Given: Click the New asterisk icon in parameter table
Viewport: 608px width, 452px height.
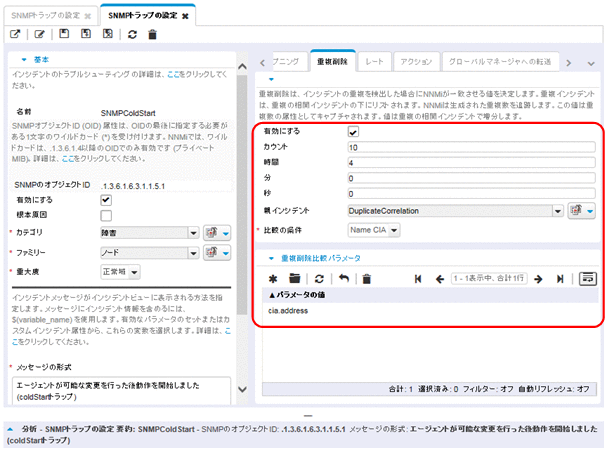Looking at the screenshot, I should point(273,279).
